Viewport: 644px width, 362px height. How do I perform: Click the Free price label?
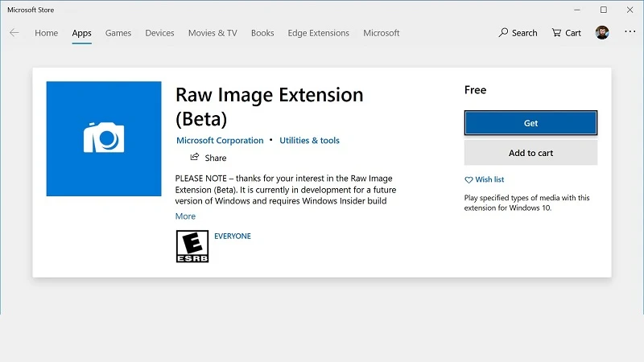475,90
